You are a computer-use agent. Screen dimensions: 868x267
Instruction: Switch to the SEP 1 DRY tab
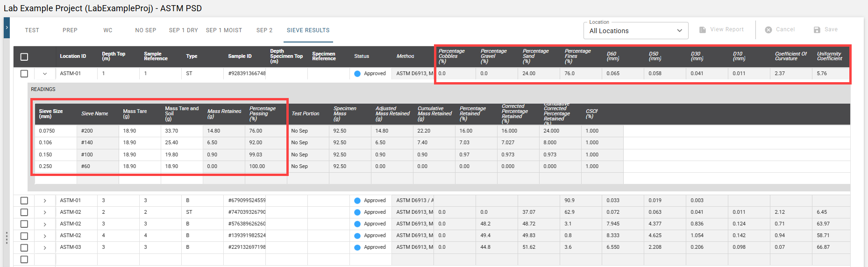(x=183, y=30)
